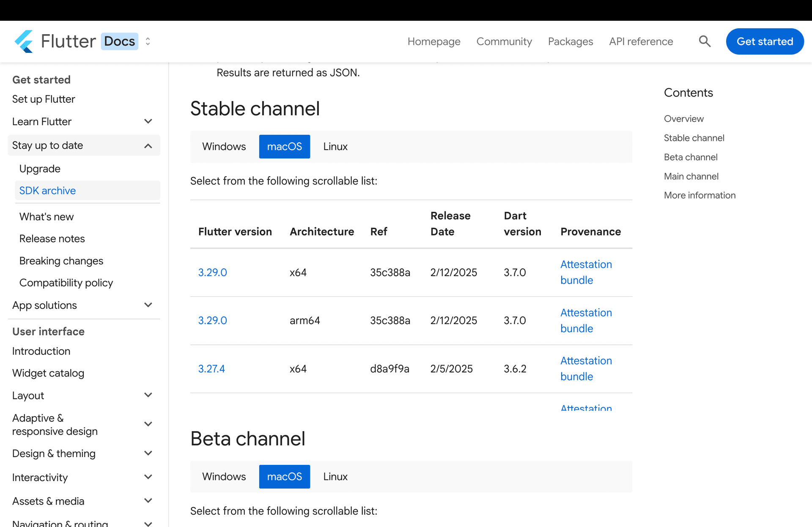The height and width of the screenshot is (527, 812).
Task: Expand the Layout sidebar section
Action: [x=148, y=395]
